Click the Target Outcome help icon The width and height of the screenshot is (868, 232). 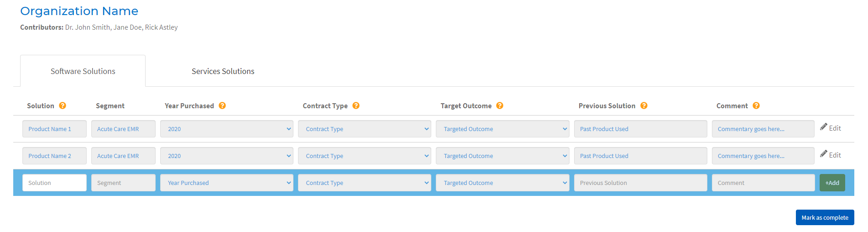(x=500, y=105)
